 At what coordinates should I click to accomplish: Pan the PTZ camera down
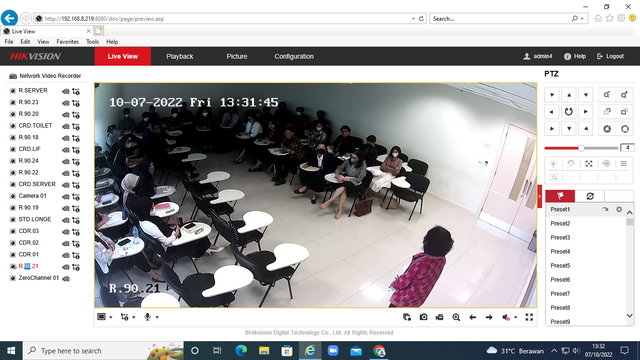569,129
